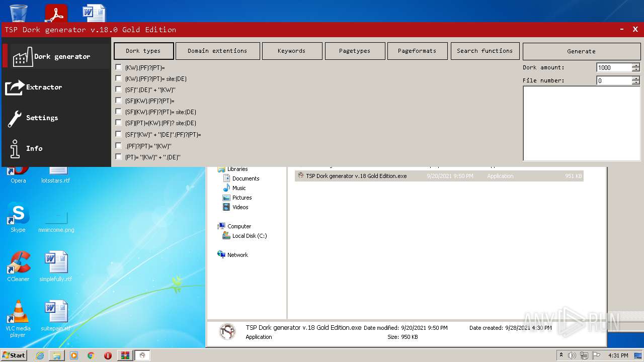Viewport: 644px width, 362px height.
Task: Select the CCleaner desktop shortcut
Action: coord(18,266)
